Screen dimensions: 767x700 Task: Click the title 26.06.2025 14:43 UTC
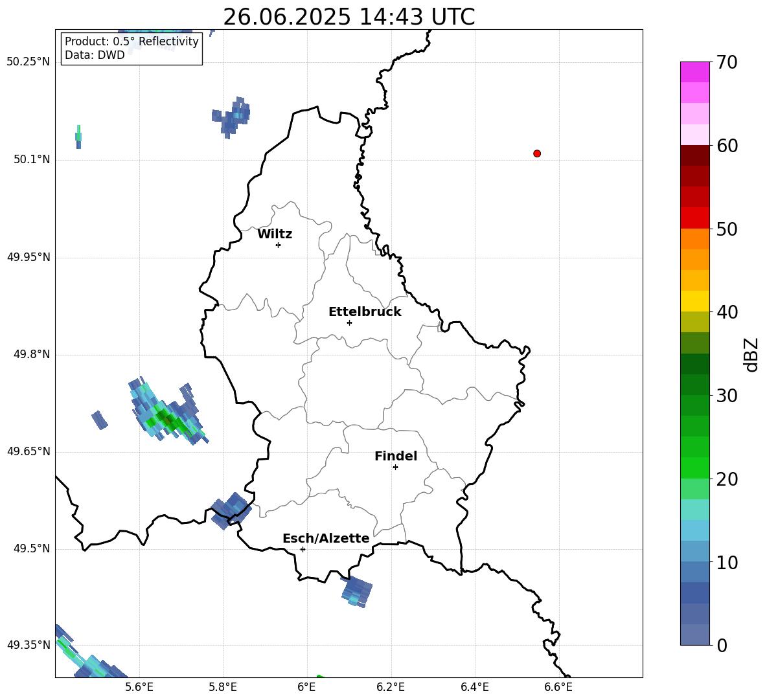[x=349, y=17]
